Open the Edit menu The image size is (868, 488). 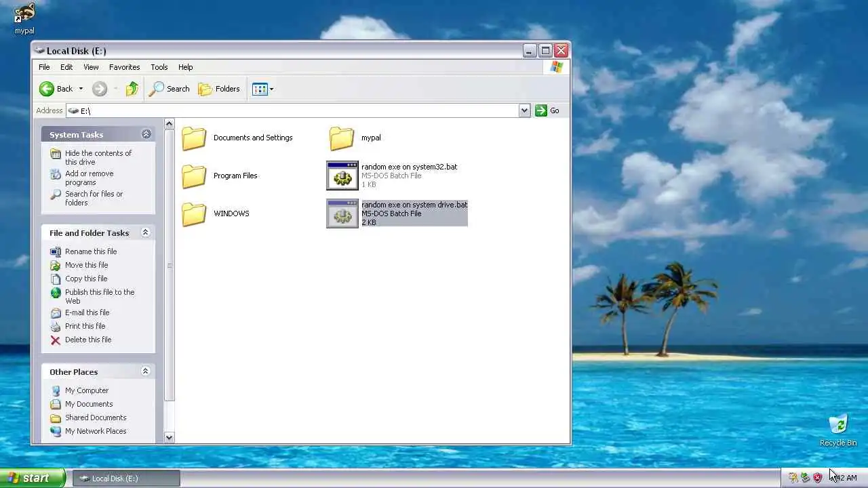pos(66,67)
